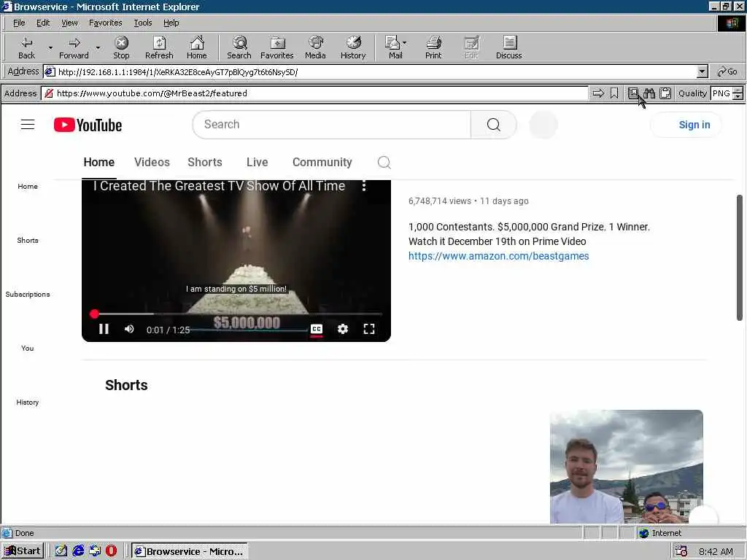Seek using the video progress bar
Viewport: 747px width, 560px height.
tap(237, 314)
